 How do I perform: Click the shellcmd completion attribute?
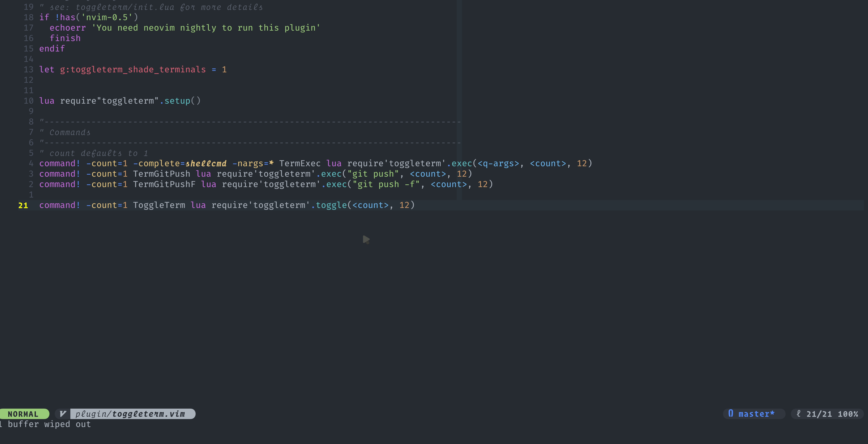[206, 163]
